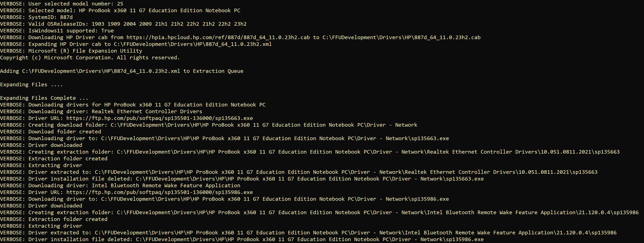Click 'Driver installation file deleted' line for sp135986.exe
Screen dimensions: 644x243
point(242,239)
